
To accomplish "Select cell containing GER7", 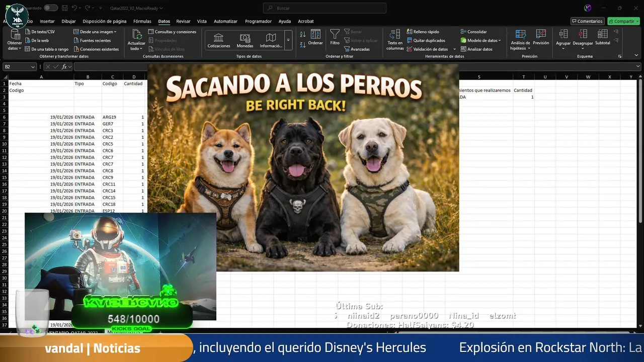I will tap(113, 124).
